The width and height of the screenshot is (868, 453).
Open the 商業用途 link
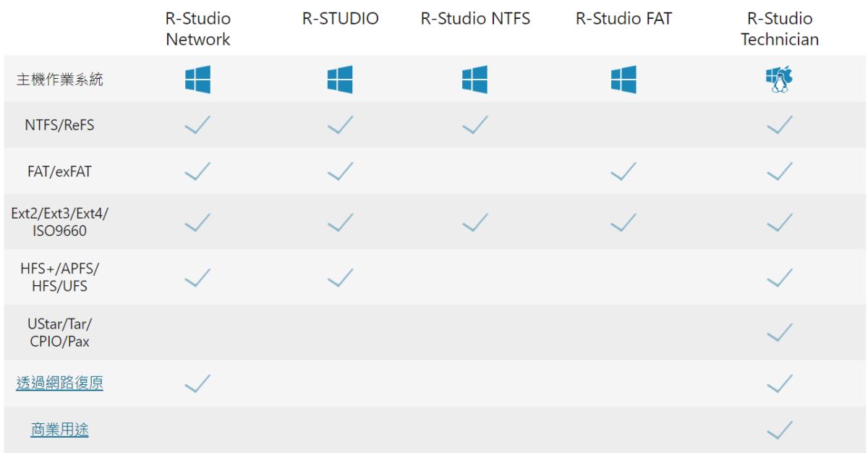click(x=59, y=430)
